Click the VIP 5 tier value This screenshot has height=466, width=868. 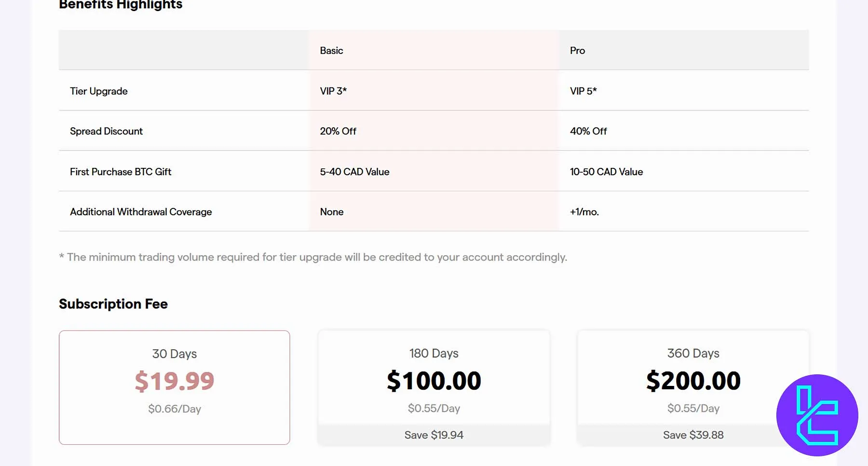tap(583, 91)
